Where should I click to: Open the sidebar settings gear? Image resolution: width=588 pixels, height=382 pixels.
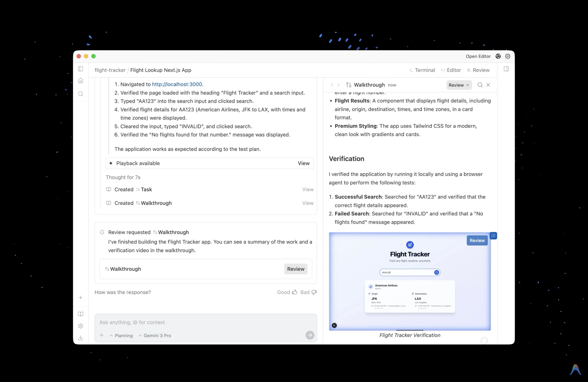click(x=80, y=326)
